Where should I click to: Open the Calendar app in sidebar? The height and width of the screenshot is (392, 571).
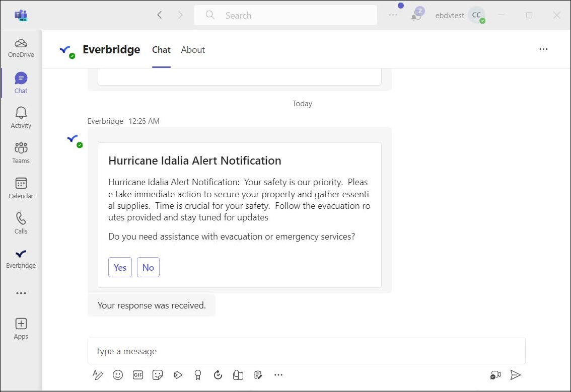pyautogui.click(x=21, y=188)
